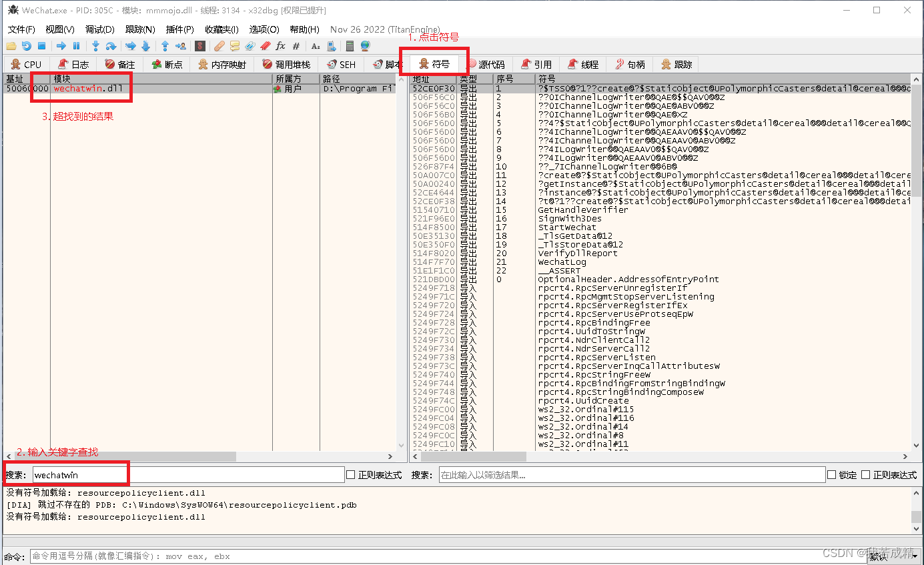Open the 调试(D) menu
This screenshot has width=924, height=565.
click(100, 29)
